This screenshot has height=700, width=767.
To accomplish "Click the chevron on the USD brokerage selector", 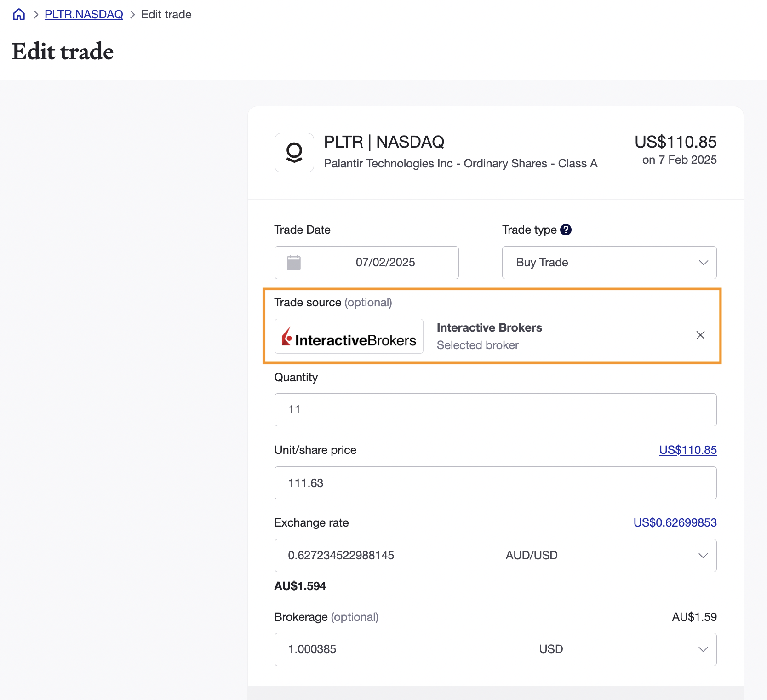I will (x=703, y=649).
